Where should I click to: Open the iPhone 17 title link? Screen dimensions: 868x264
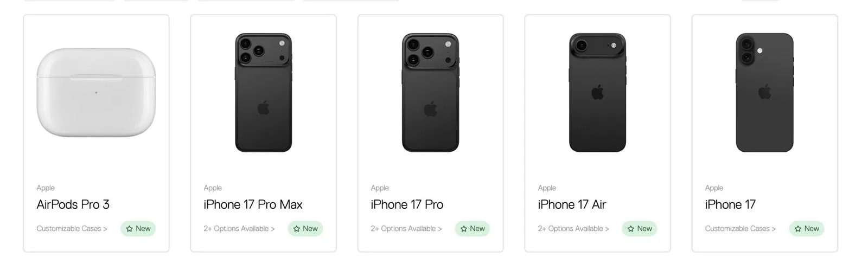click(730, 204)
